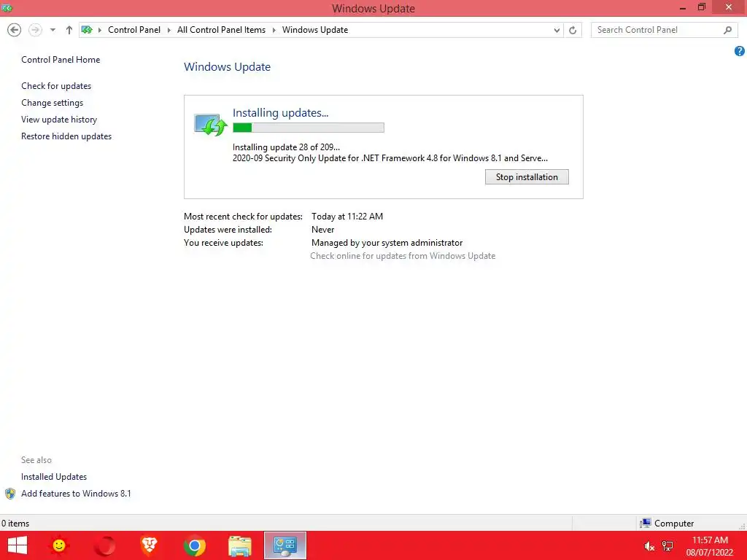Click the installation progress bar
Viewport: 747px width, 560px height.
point(309,128)
